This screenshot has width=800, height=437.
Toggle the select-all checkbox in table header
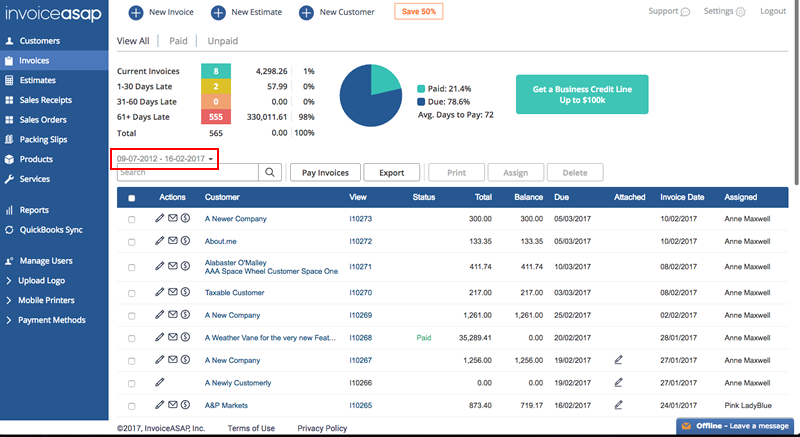pyautogui.click(x=132, y=198)
